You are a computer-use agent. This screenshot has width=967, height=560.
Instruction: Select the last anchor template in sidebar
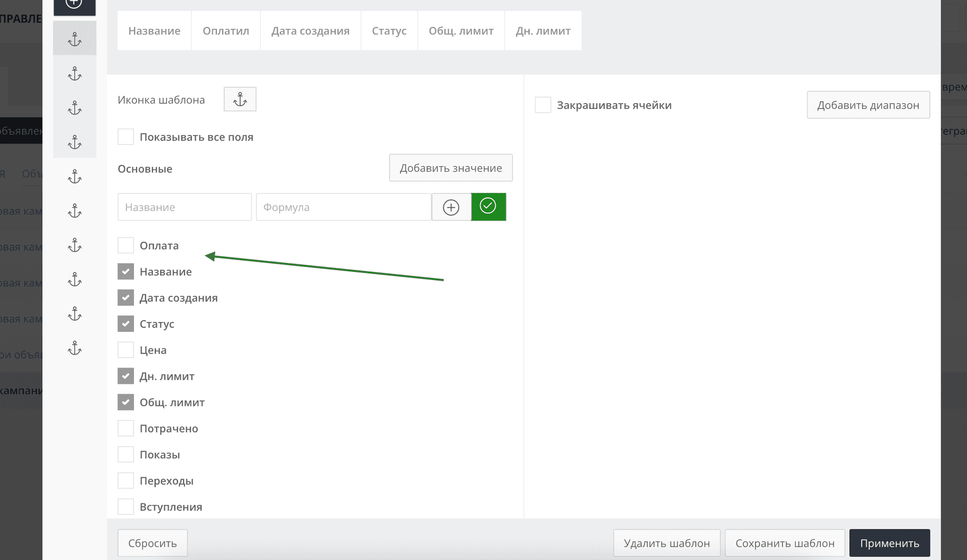click(75, 348)
